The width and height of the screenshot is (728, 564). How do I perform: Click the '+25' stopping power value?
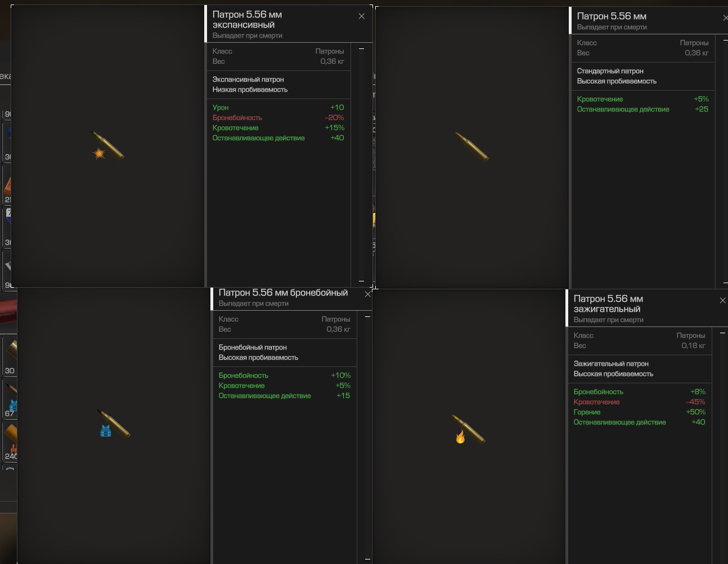click(x=702, y=109)
